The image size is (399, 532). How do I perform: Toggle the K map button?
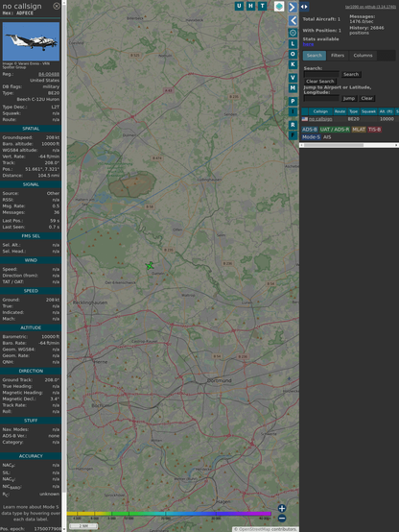coord(293,64)
